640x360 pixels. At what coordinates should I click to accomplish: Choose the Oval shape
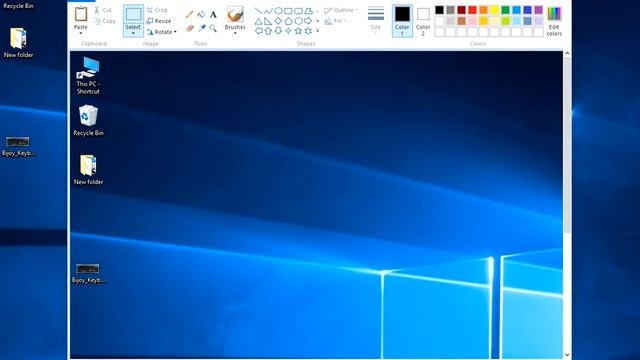pyautogui.click(x=278, y=11)
